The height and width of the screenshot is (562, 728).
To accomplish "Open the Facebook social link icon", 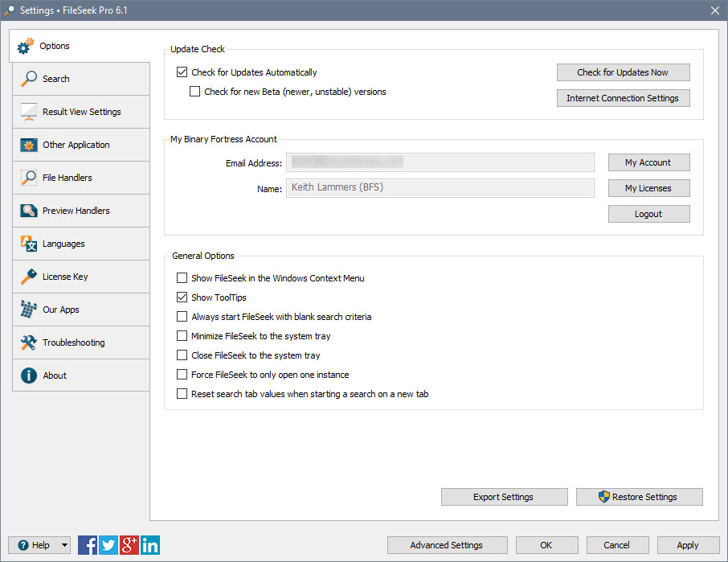I will click(88, 545).
